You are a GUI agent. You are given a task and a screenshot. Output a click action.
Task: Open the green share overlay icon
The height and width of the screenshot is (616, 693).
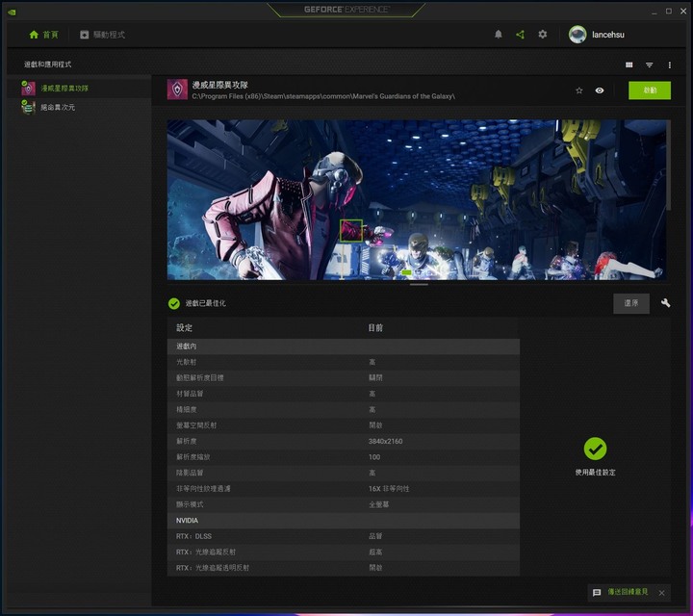(520, 35)
